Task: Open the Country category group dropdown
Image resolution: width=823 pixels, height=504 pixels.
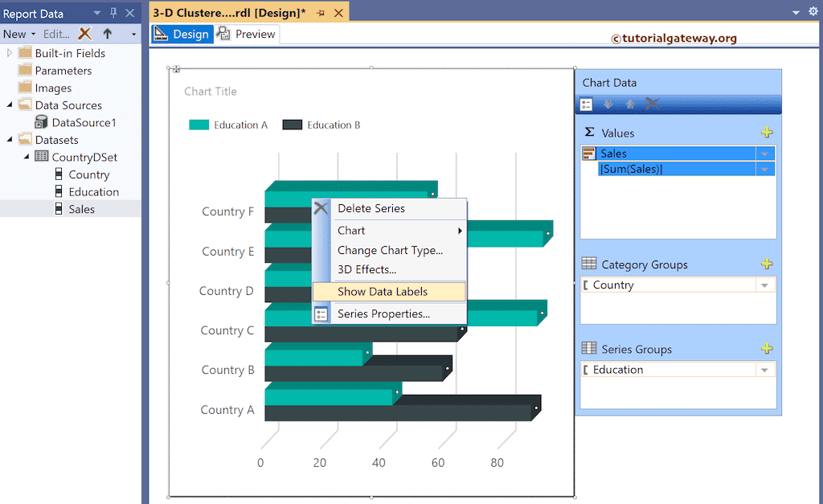Action: pyautogui.click(x=764, y=284)
